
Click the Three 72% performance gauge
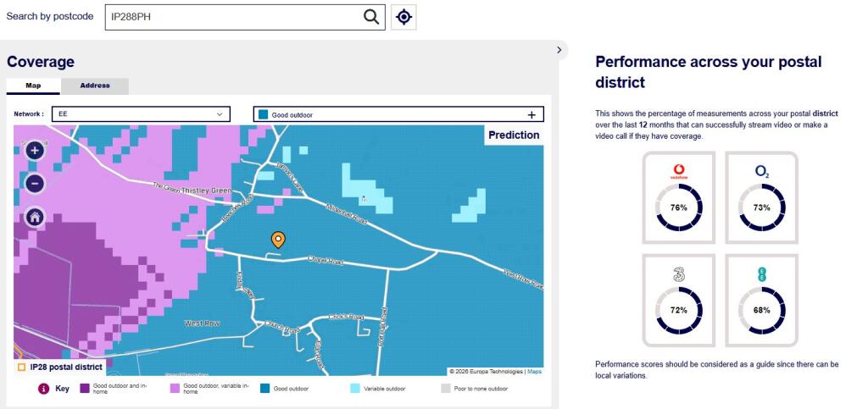tap(679, 310)
